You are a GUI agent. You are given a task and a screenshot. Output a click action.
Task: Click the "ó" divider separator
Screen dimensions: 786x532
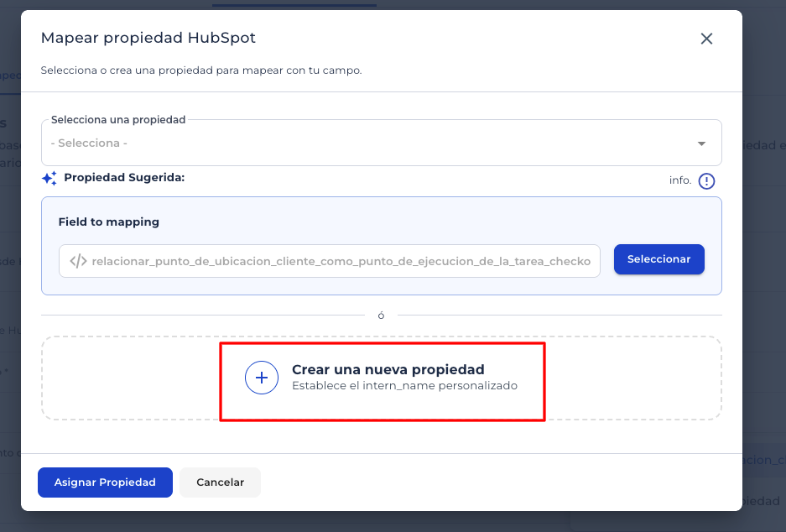coord(381,316)
